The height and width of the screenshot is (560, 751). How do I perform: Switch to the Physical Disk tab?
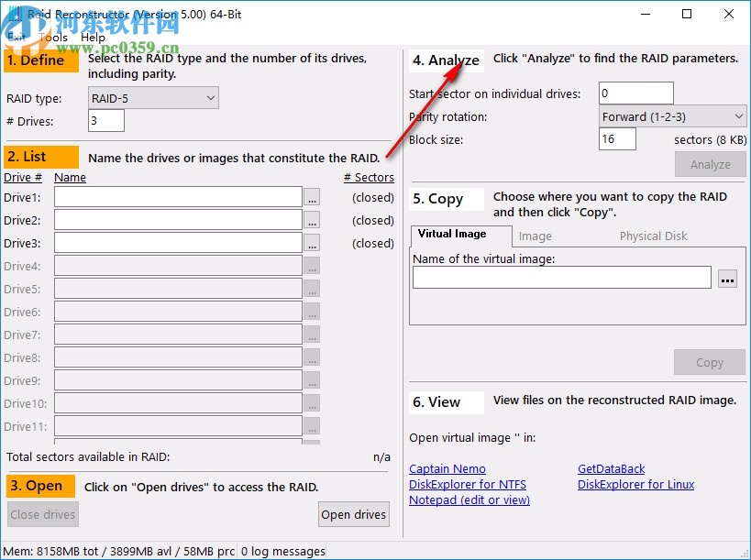click(x=653, y=236)
